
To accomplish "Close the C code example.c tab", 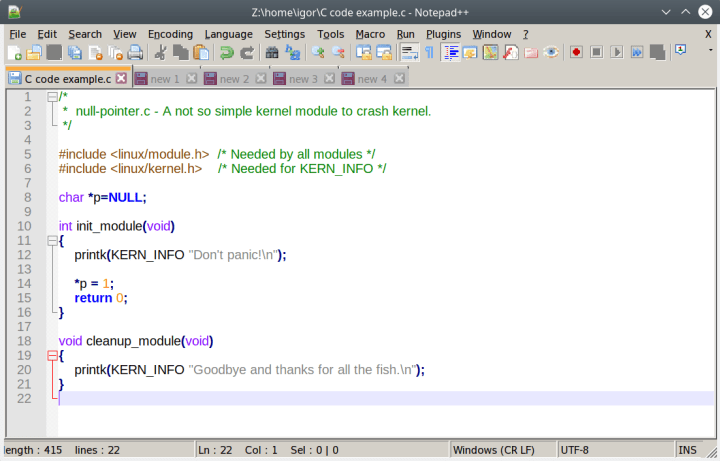I will pos(121,79).
